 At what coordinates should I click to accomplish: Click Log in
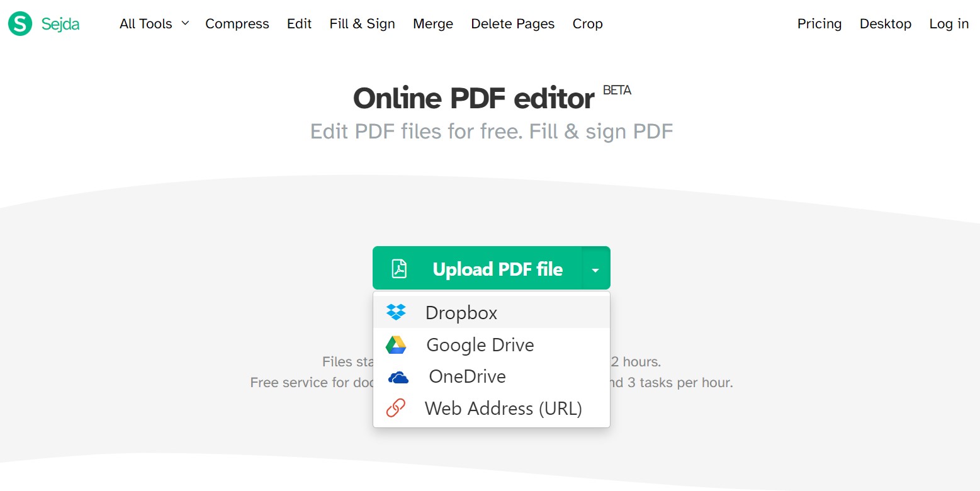coord(949,24)
